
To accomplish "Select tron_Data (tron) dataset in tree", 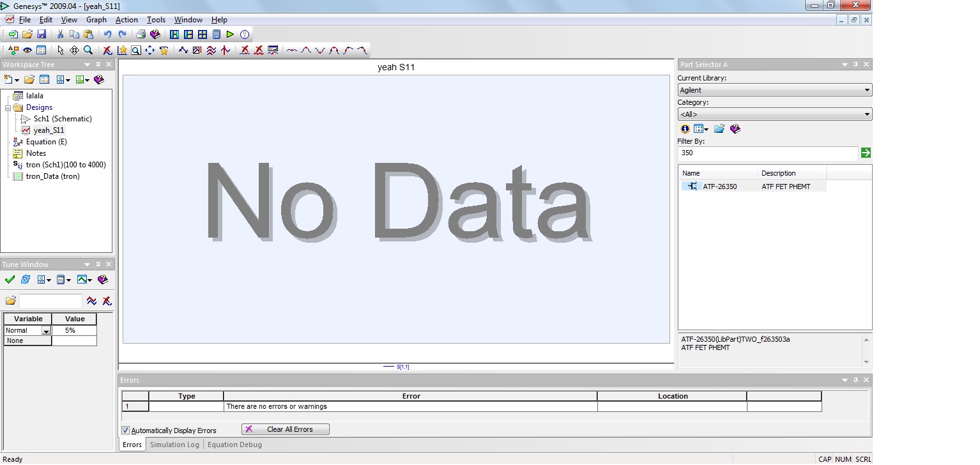I will (53, 176).
